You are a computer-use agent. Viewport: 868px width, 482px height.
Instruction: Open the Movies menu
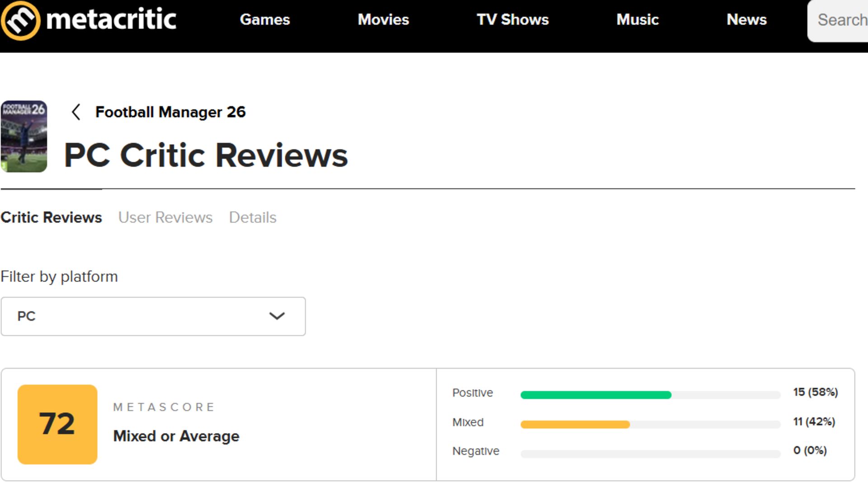[x=383, y=20]
